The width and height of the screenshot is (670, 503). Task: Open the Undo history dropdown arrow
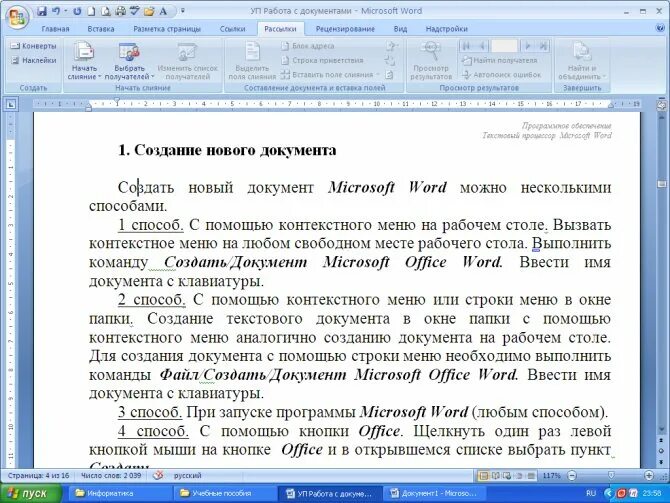66,11
